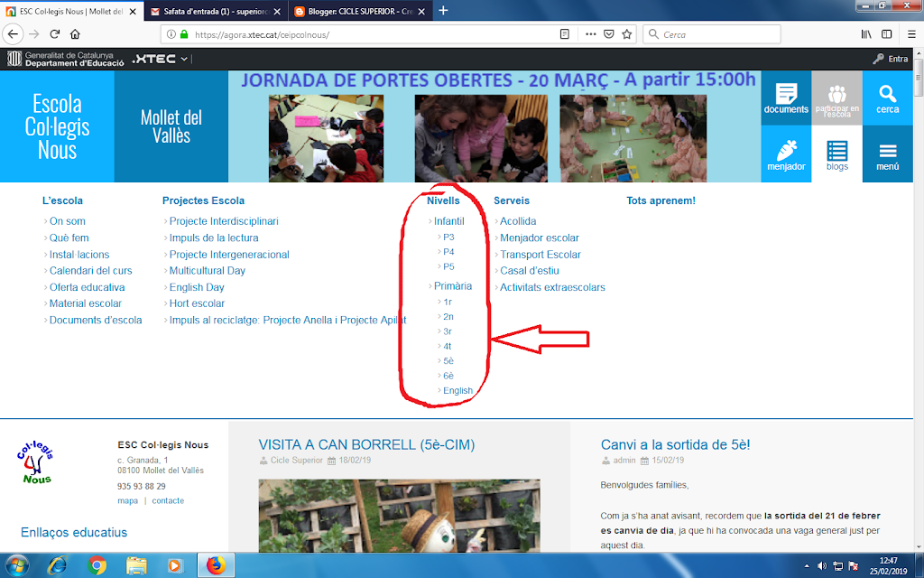Open the documents tile icon

[x=786, y=98]
